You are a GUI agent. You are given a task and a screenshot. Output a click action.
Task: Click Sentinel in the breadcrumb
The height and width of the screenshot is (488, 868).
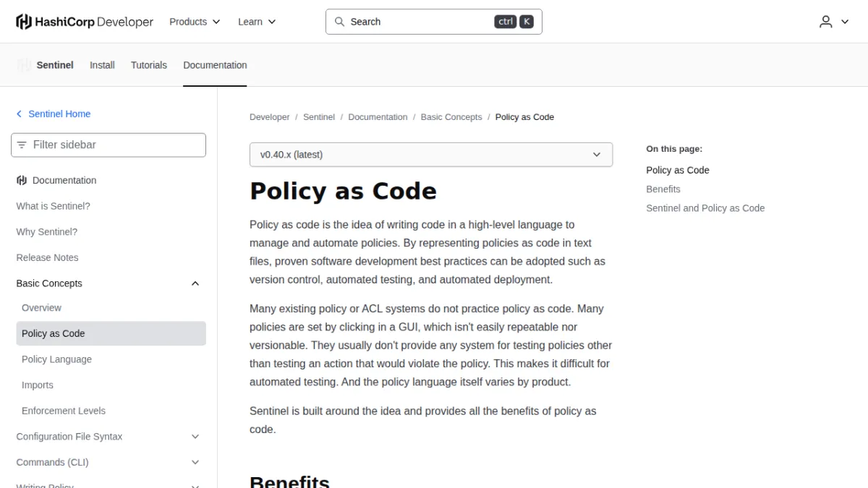tap(319, 117)
